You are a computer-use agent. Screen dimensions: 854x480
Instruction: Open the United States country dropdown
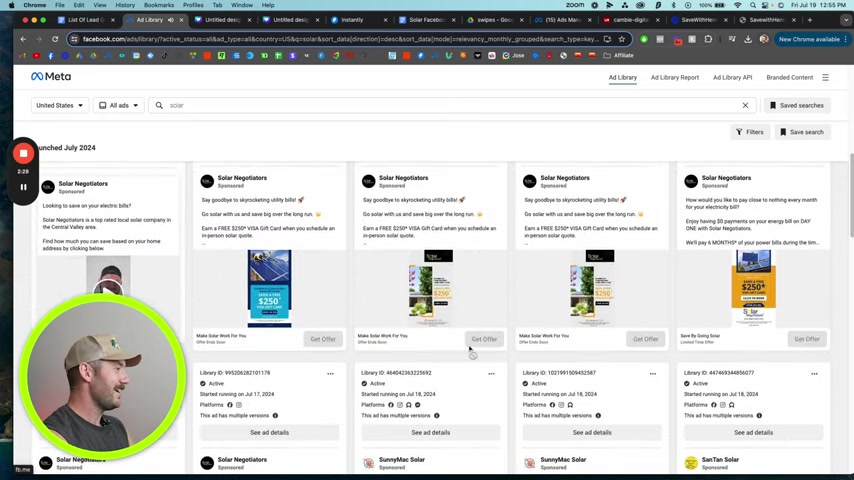click(x=60, y=105)
